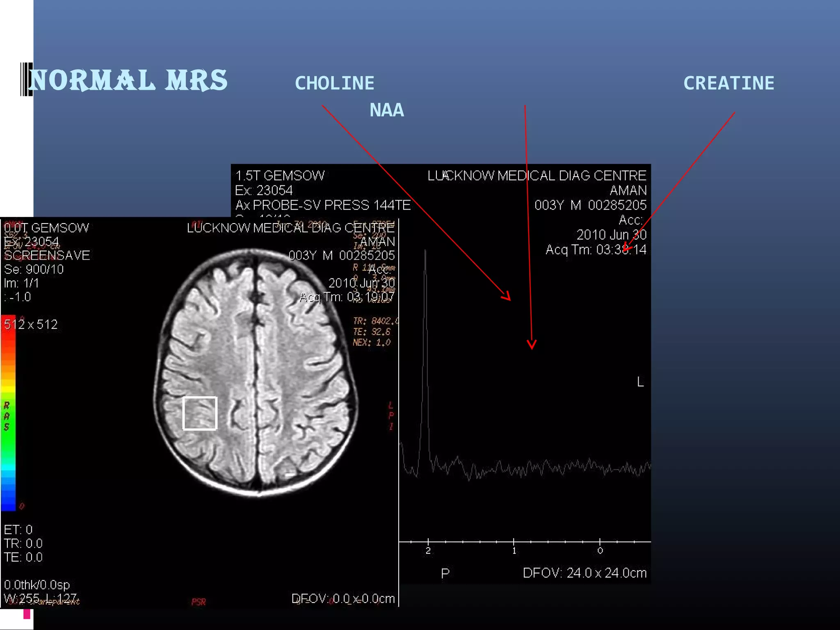This screenshot has height=630, width=840.
Task: Click the DFOV: 24.0 x 24.0cm label
Action: pyautogui.click(x=584, y=573)
